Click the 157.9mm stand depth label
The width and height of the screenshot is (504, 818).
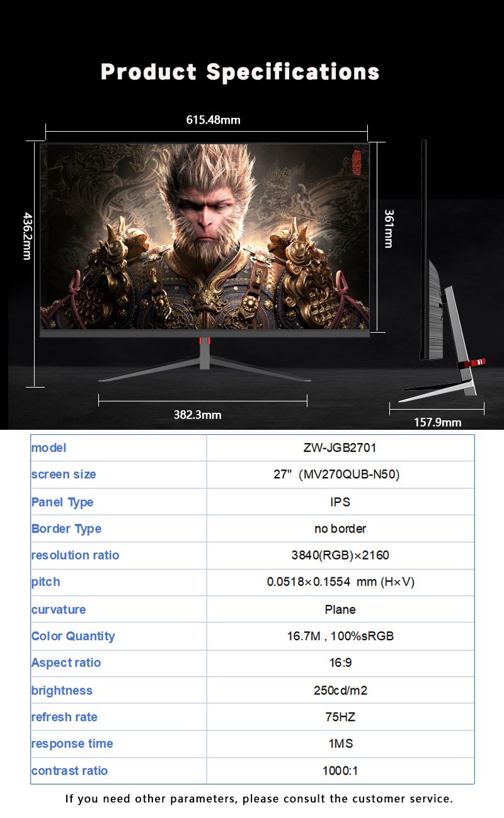click(x=437, y=422)
